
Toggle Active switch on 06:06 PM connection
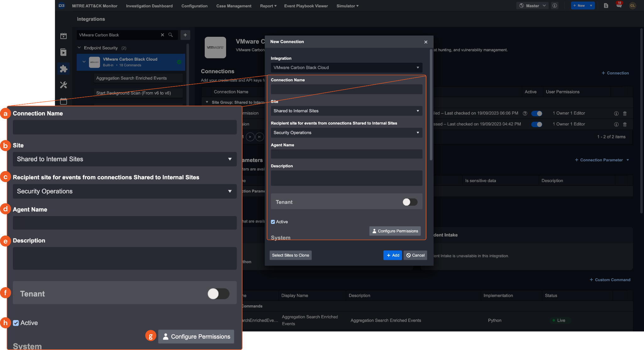coord(537,114)
